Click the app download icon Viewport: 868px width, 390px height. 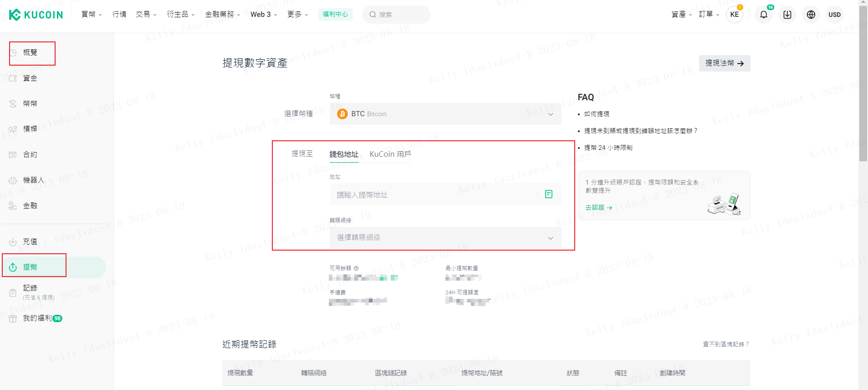(x=787, y=15)
